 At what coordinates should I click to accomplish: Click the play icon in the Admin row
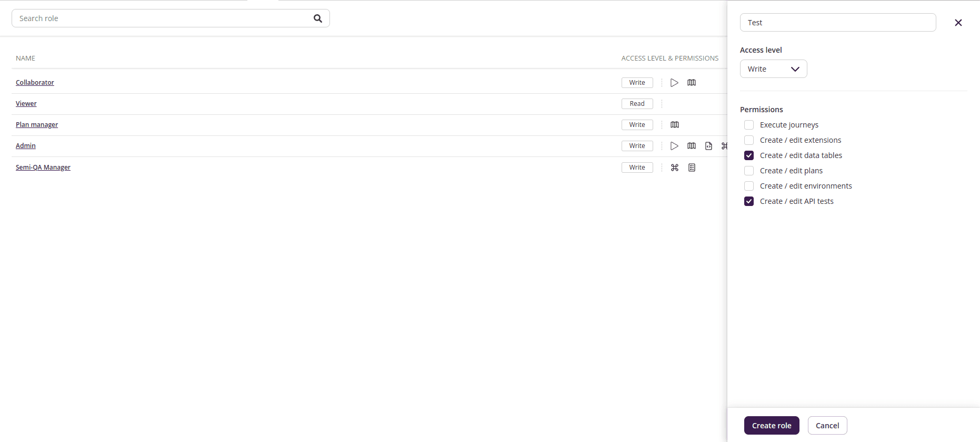(x=674, y=146)
